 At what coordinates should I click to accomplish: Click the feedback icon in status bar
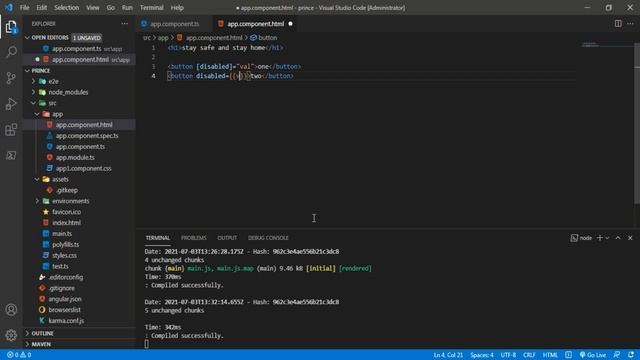617,355
